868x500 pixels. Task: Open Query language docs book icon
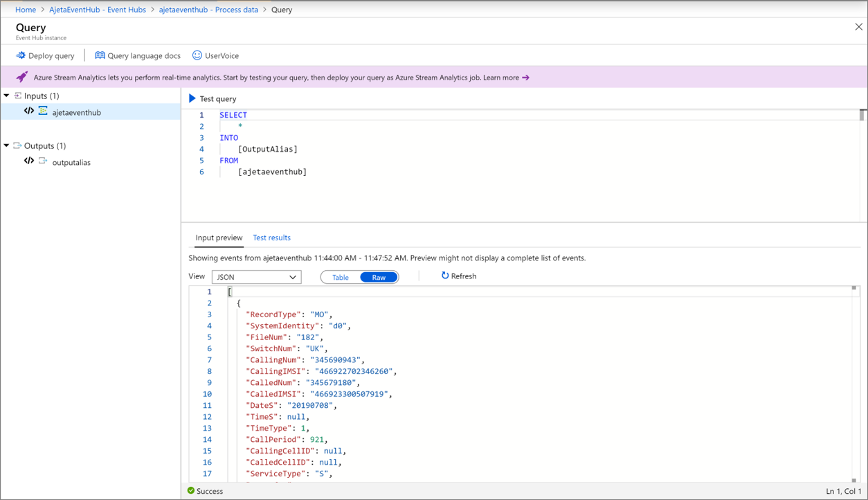pyautogui.click(x=100, y=55)
